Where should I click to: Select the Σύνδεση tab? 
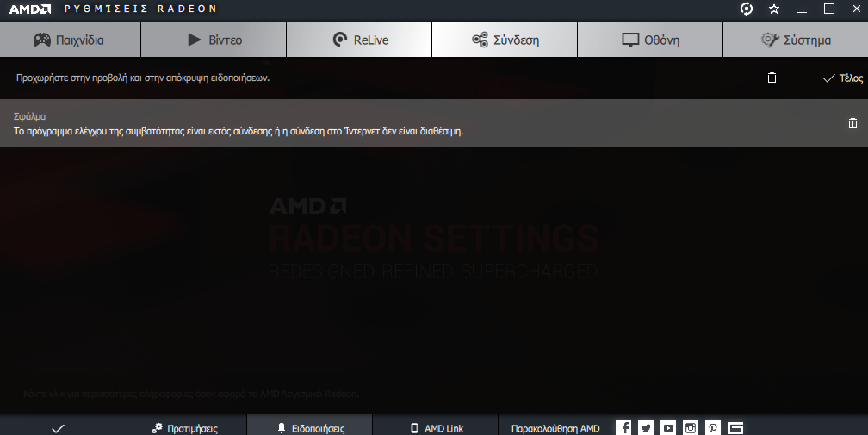(x=505, y=40)
